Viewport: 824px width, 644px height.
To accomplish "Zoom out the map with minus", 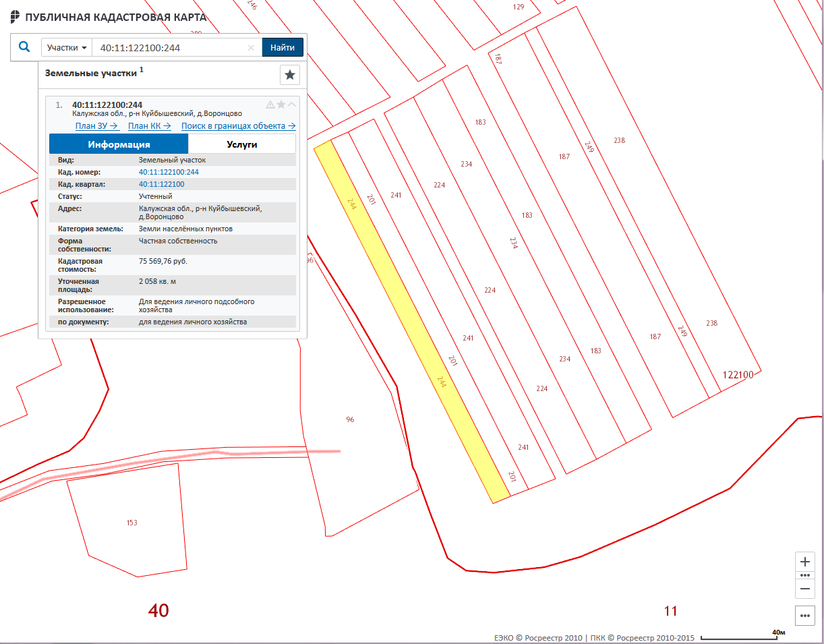I will click(804, 589).
